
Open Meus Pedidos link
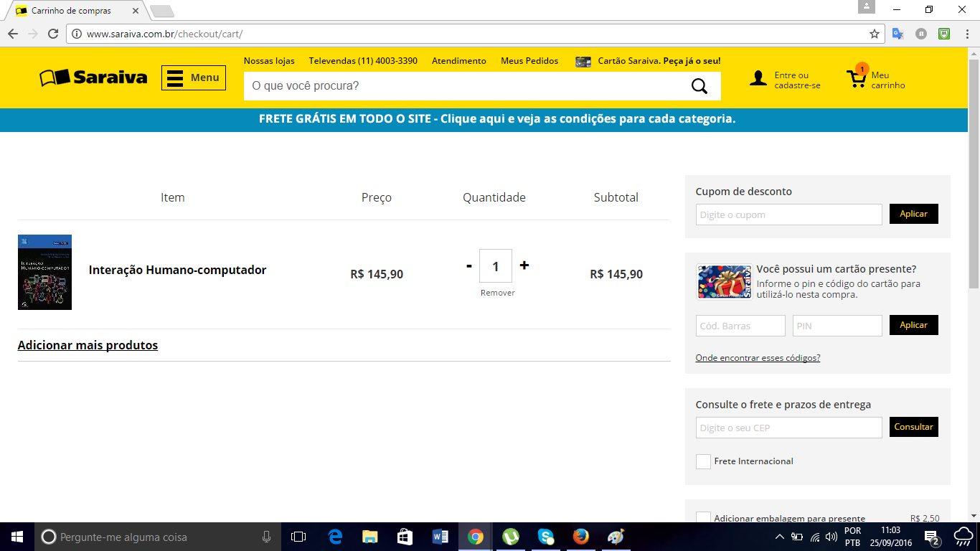click(x=529, y=61)
